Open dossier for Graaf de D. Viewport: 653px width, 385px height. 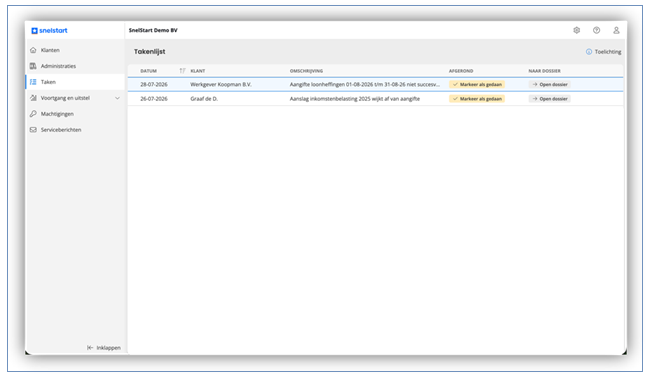(550, 99)
